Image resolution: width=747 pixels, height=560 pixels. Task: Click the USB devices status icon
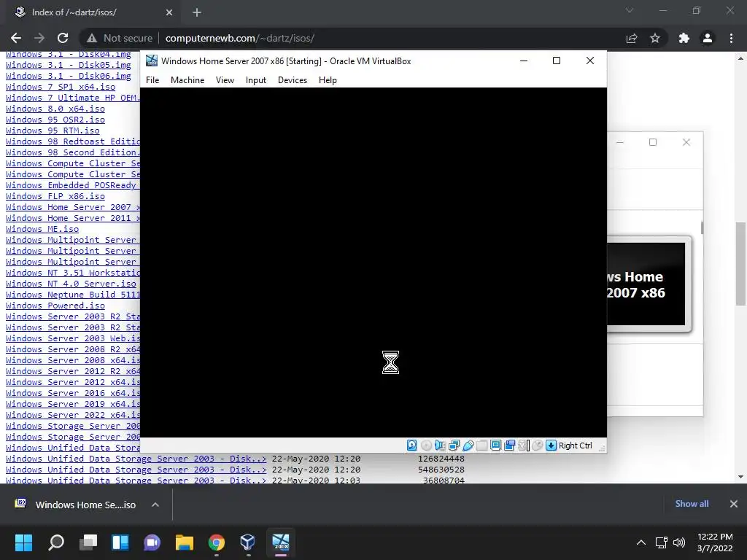point(468,446)
